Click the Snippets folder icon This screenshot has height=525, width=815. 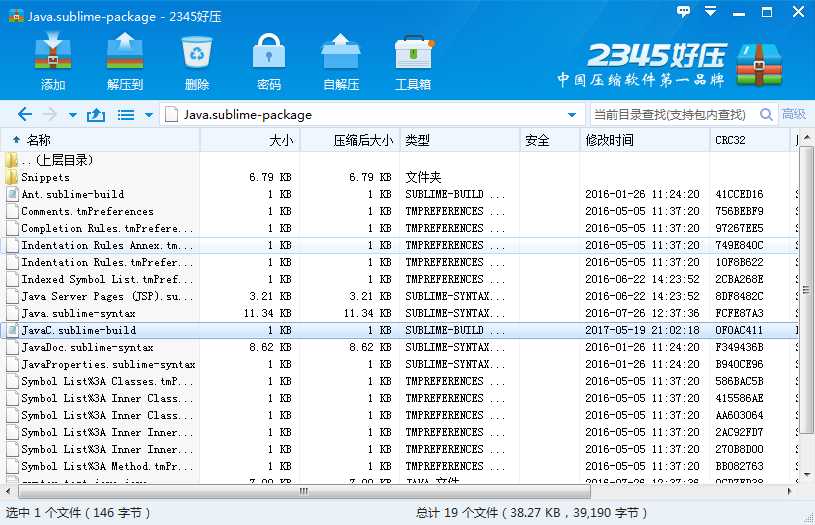click(11, 177)
